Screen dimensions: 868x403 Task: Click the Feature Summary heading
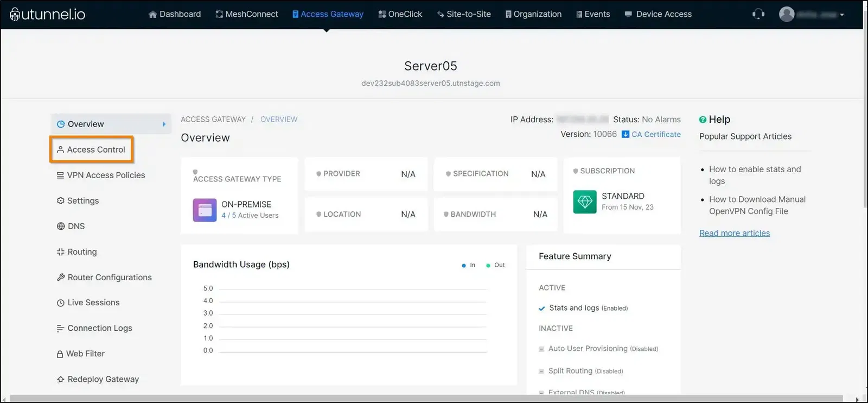tap(575, 256)
